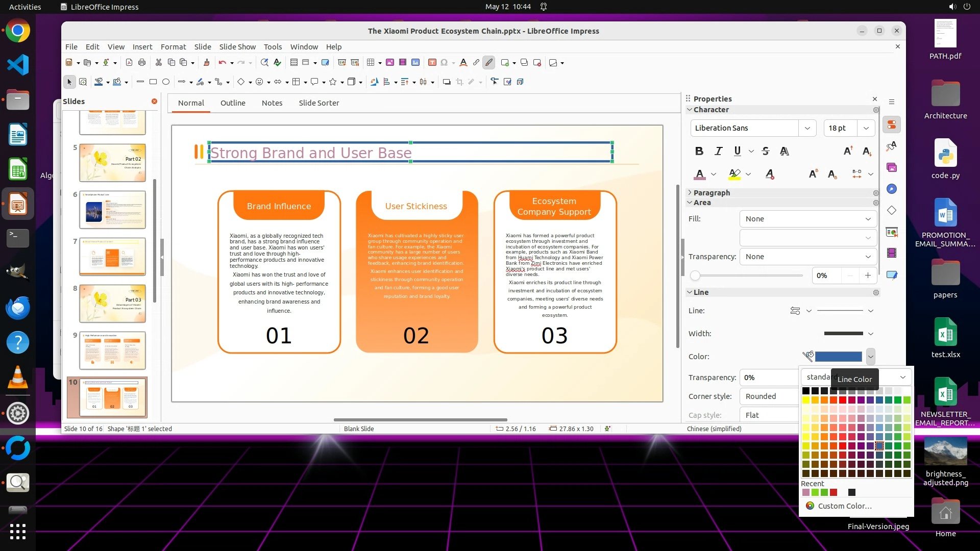
Task: Click the Format menu
Action: [x=173, y=47]
